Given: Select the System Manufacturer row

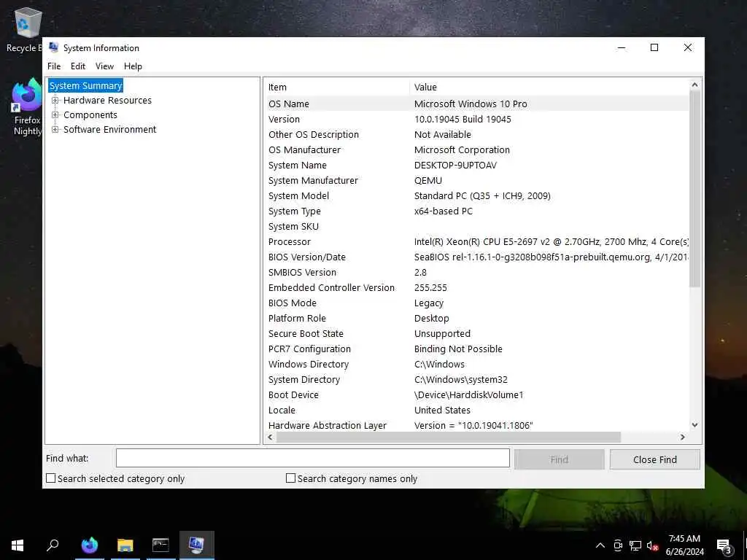Looking at the screenshot, I should pyautogui.click(x=476, y=181).
